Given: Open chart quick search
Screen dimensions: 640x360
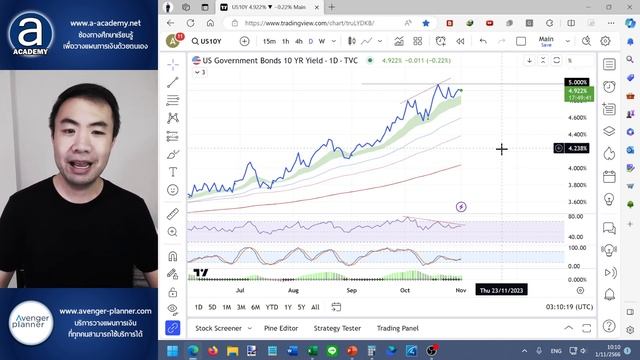Looking at the screenshot, I should tap(586, 41).
